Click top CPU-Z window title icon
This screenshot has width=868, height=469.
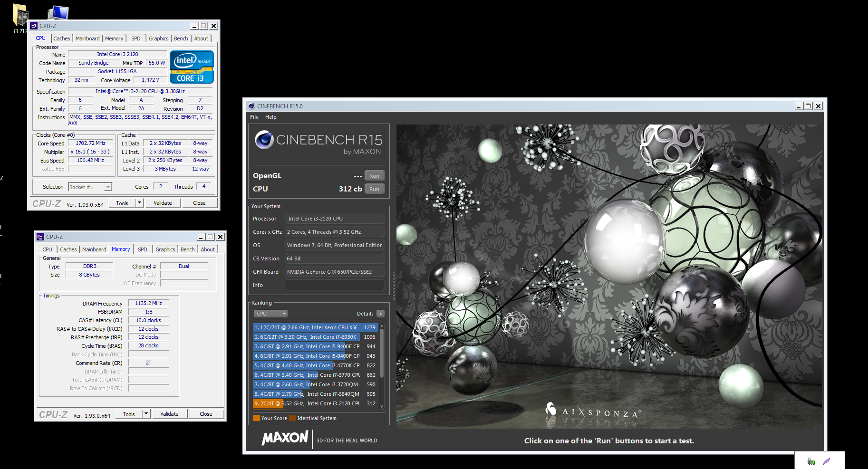click(34, 26)
